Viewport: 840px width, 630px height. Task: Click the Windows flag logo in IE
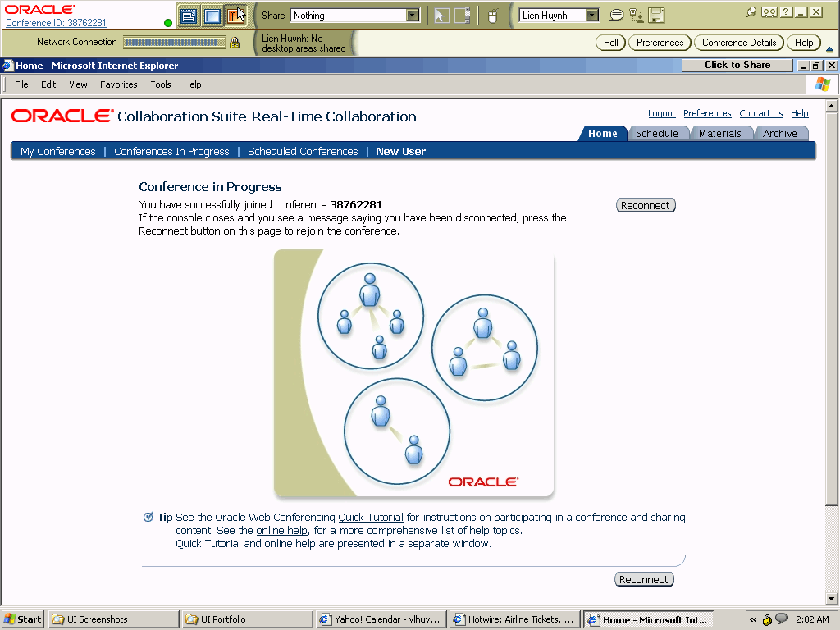tap(822, 84)
